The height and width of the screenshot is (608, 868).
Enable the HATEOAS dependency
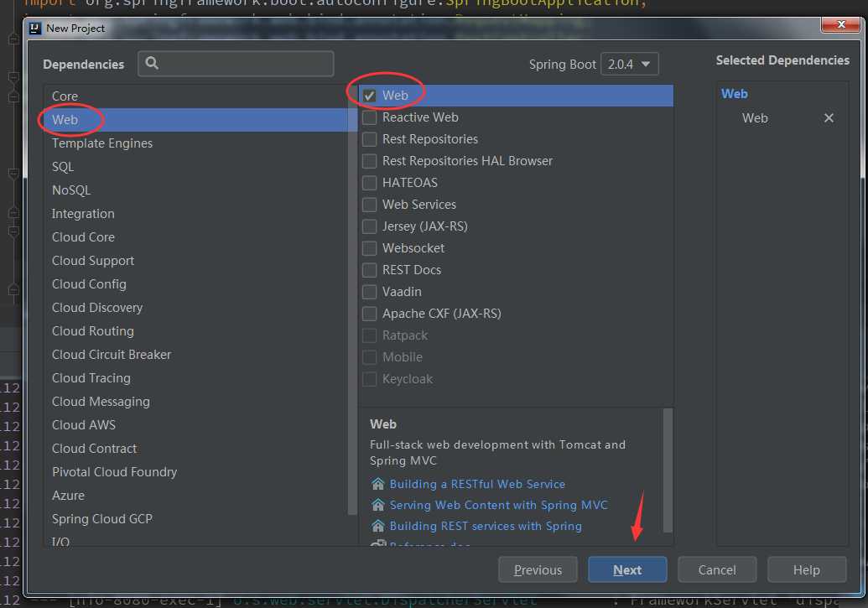point(369,183)
